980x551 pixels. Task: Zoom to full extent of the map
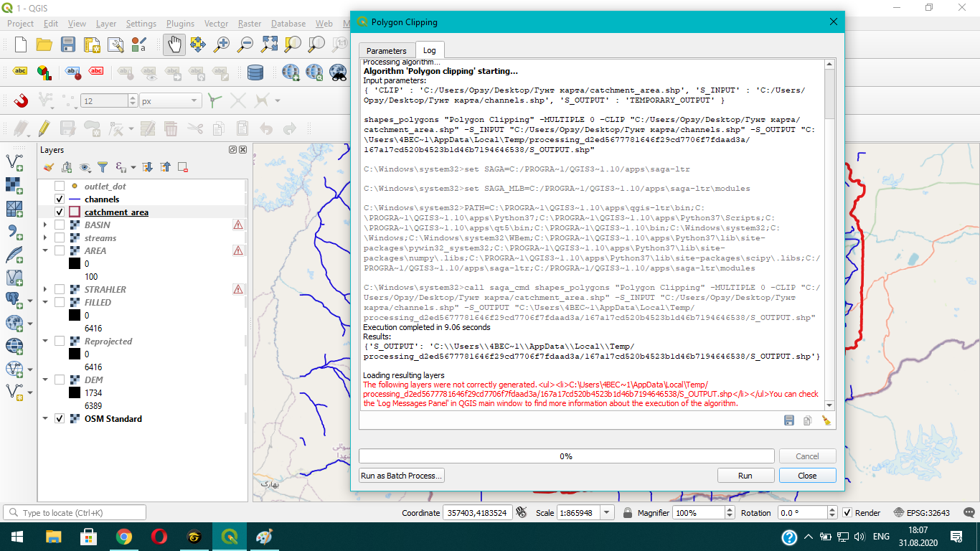click(269, 44)
